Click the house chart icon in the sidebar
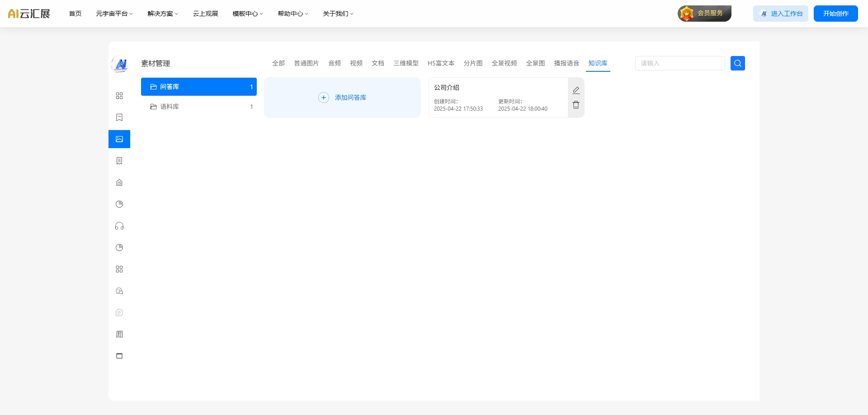 (119, 182)
